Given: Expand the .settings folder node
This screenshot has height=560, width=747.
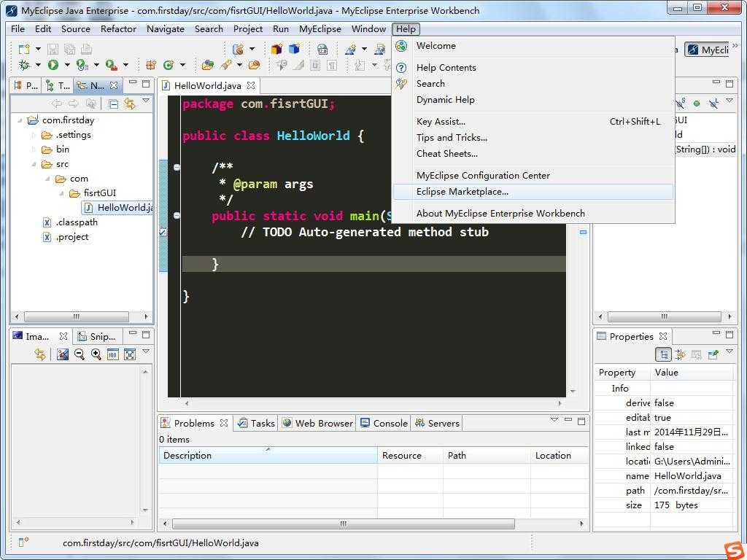Looking at the screenshot, I should coord(34,135).
